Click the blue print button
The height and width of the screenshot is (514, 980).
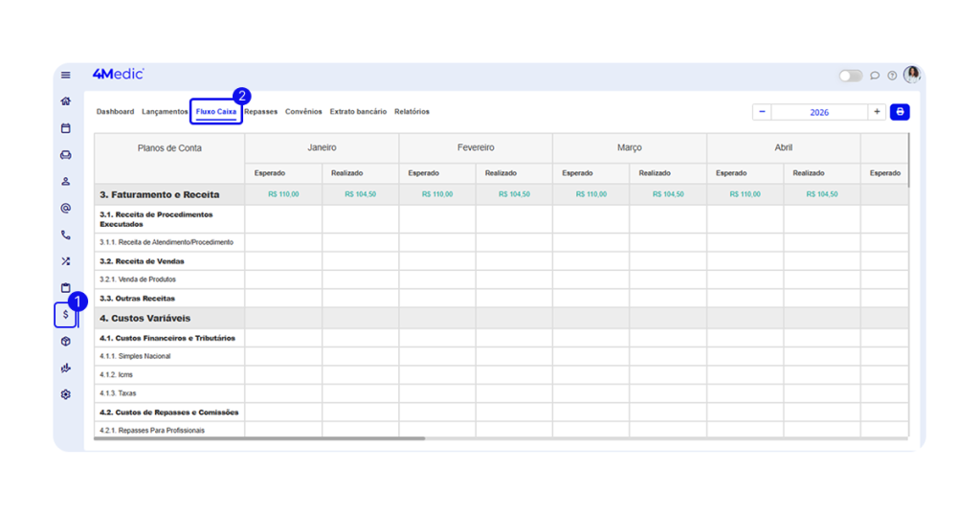coord(900,112)
